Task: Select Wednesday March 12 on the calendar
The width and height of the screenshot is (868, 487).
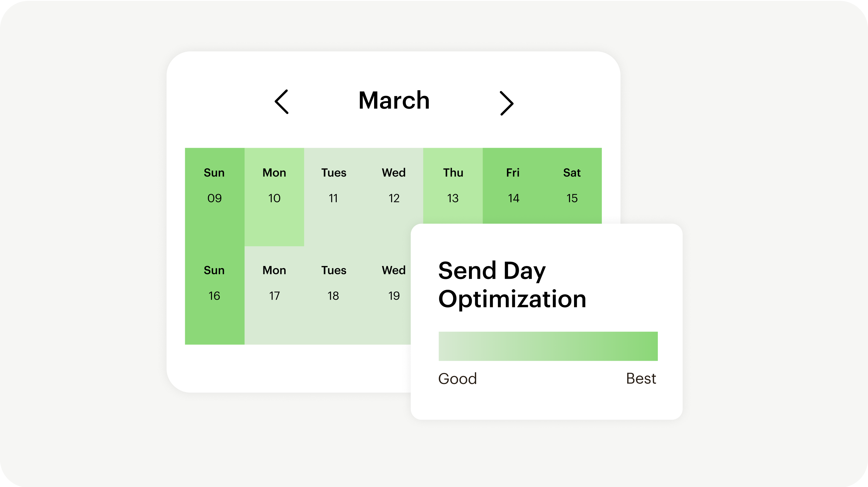Action: click(x=394, y=198)
